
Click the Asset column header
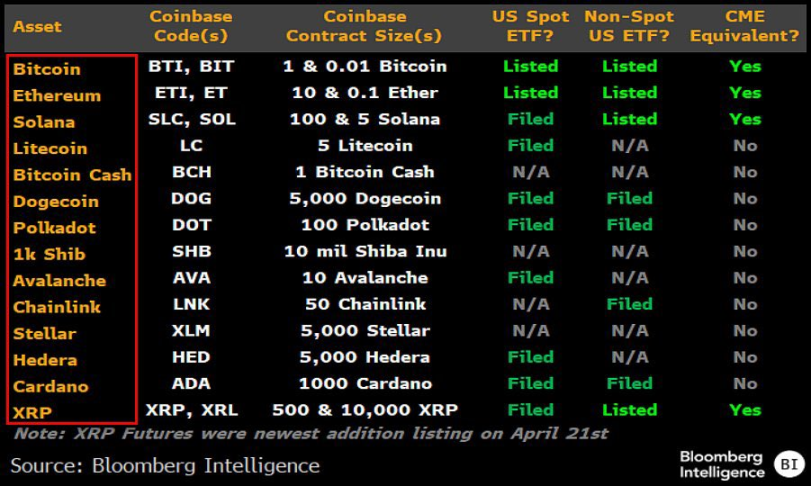pyautogui.click(x=38, y=27)
